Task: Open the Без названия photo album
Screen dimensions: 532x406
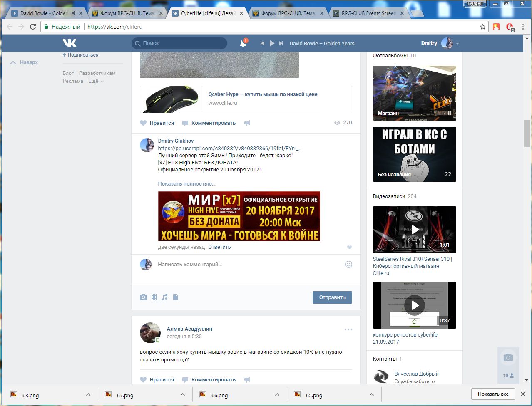Action: (415, 154)
